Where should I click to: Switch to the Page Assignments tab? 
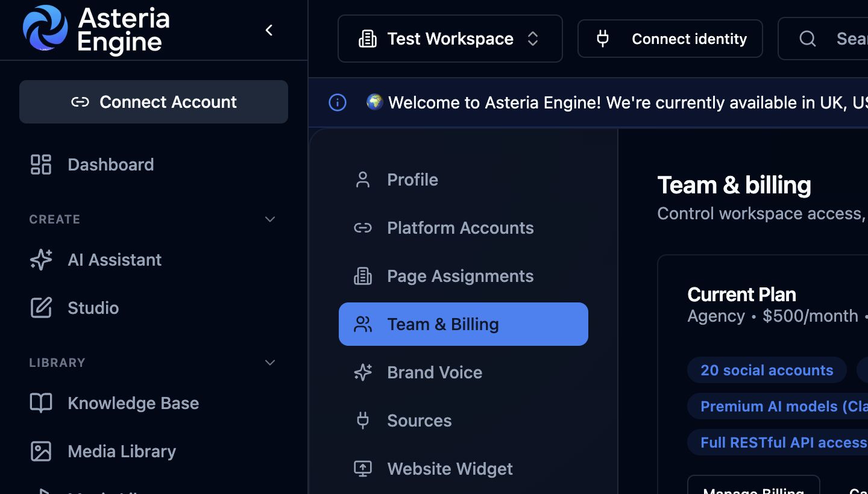(x=464, y=276)
